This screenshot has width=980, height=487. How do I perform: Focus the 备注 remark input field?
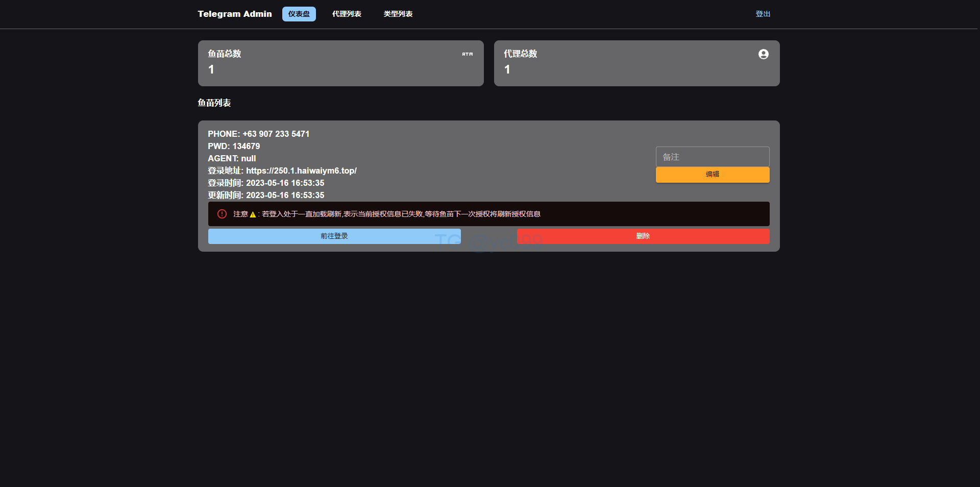point(712,157)
